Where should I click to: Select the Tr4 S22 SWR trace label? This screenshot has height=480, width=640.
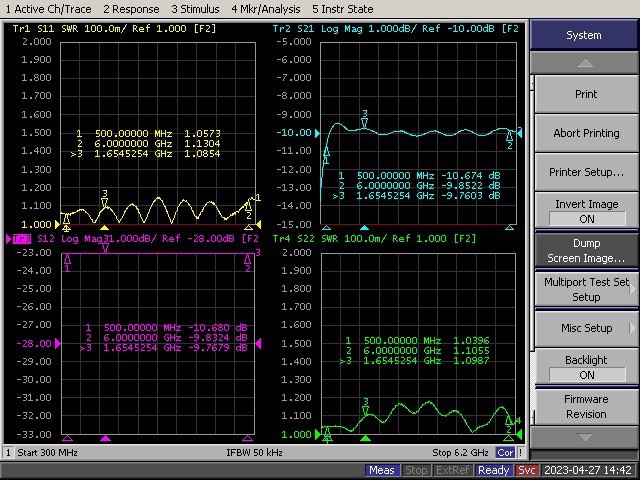tap(374, 239)
